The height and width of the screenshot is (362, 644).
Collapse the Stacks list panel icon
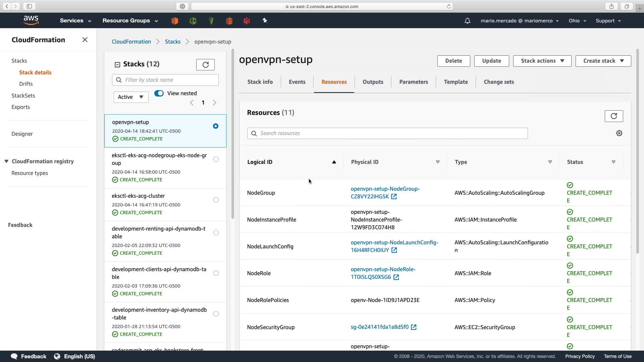point(117,64)
